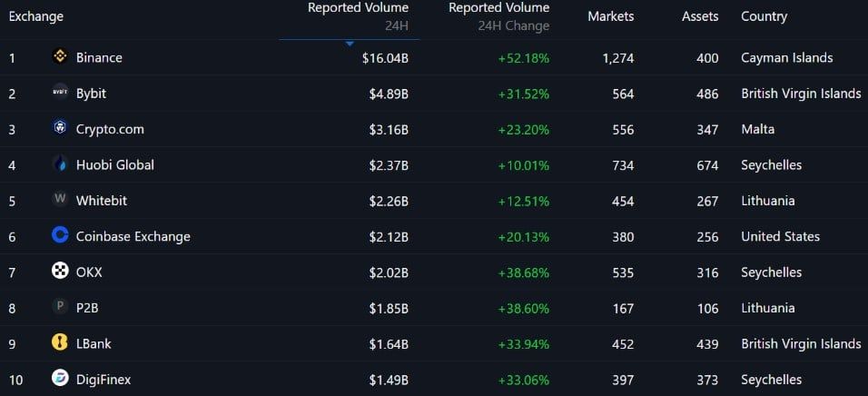This screenshot has width=868, height=396.
Task: Click the +52.18% change value
Action: pos(524,58)
